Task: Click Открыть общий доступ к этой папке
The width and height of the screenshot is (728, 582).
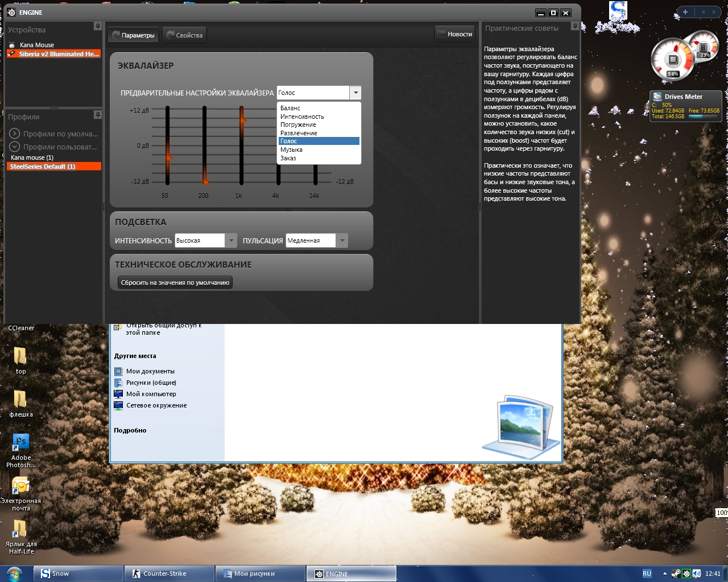Action: (164, 329)
